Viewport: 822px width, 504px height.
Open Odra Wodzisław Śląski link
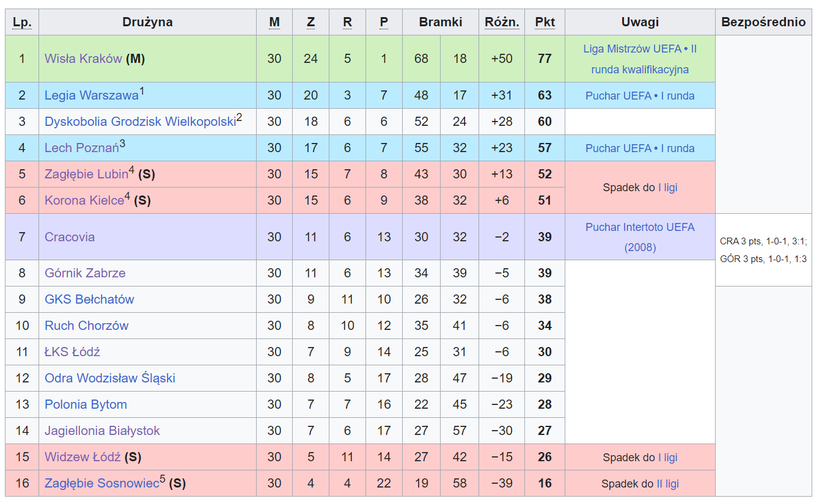pyautogui.click(x=110, y=379)
